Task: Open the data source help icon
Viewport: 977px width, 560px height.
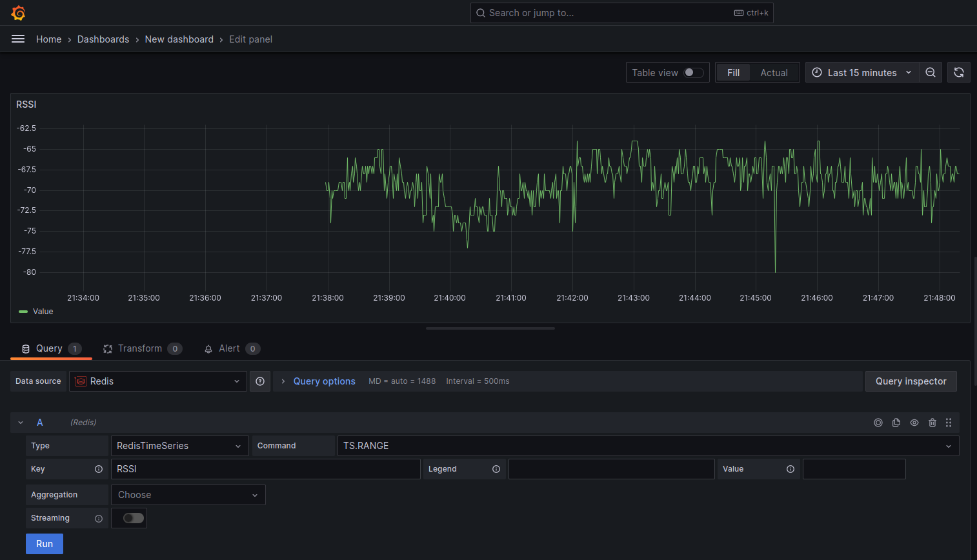Action: coord(260,381)
